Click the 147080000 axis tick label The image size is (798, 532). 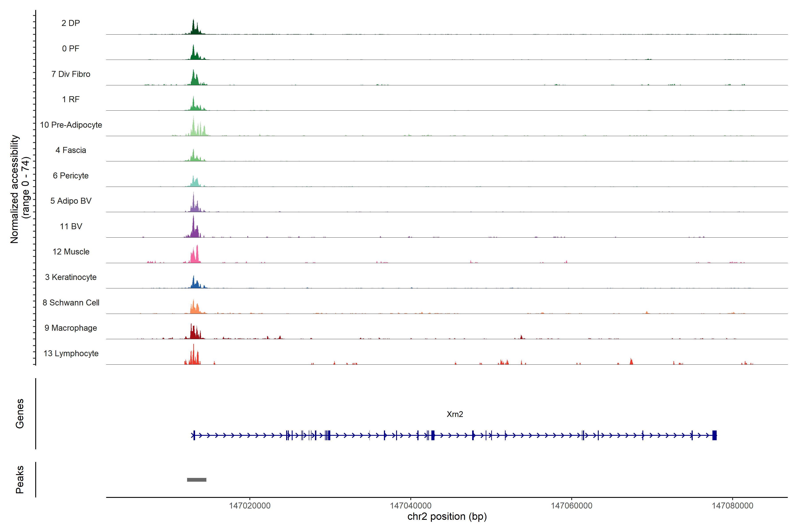(x=732, y=506)
